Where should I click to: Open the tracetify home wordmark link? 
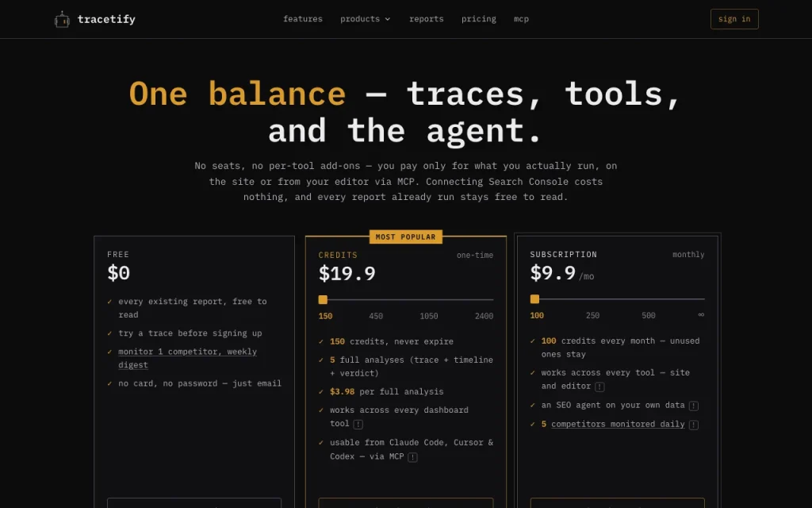coord(106,19)
